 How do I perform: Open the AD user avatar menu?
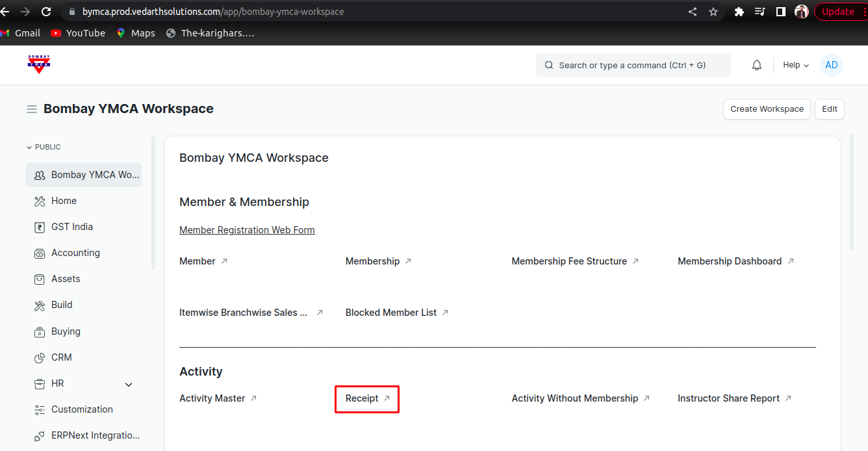[x=831, y=65]
